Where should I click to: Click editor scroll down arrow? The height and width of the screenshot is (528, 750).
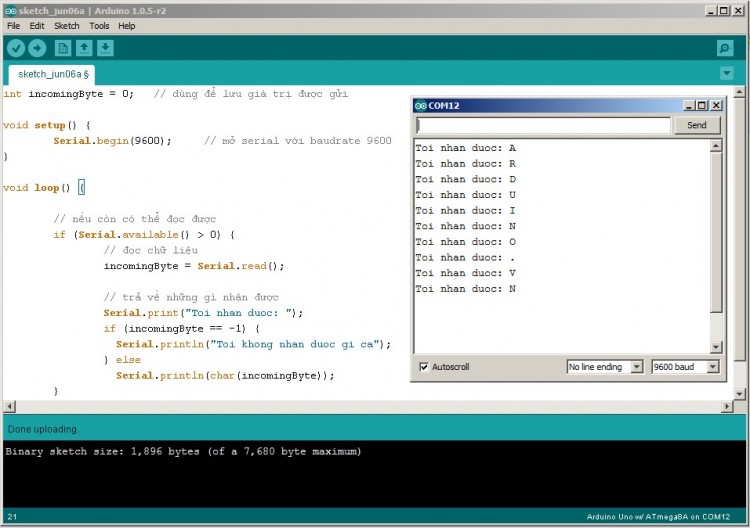pos(739,394)
